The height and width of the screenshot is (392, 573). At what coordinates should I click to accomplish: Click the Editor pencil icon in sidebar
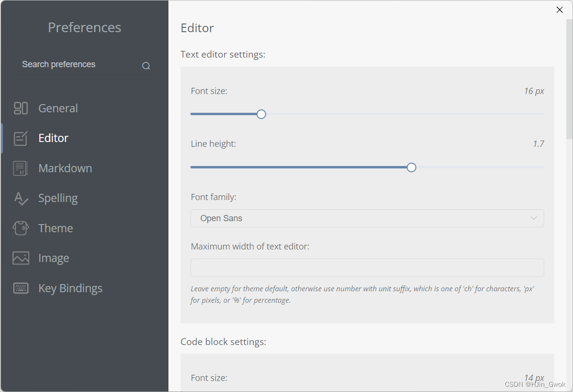pos(21,138)
